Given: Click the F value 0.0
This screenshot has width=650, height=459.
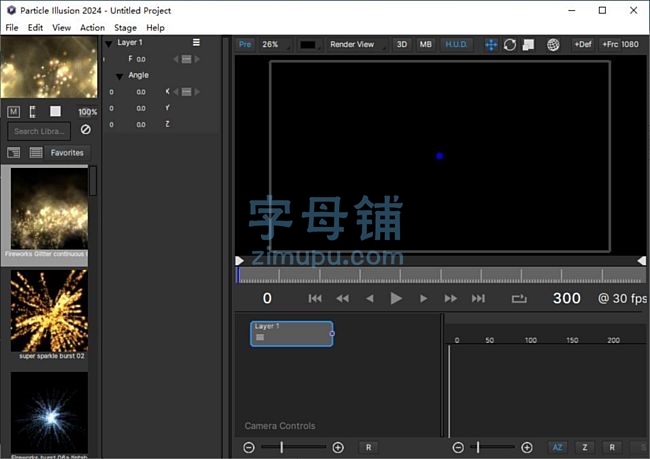Looking at the screenshot, I should pyautogui.click(x=141, y=59).
